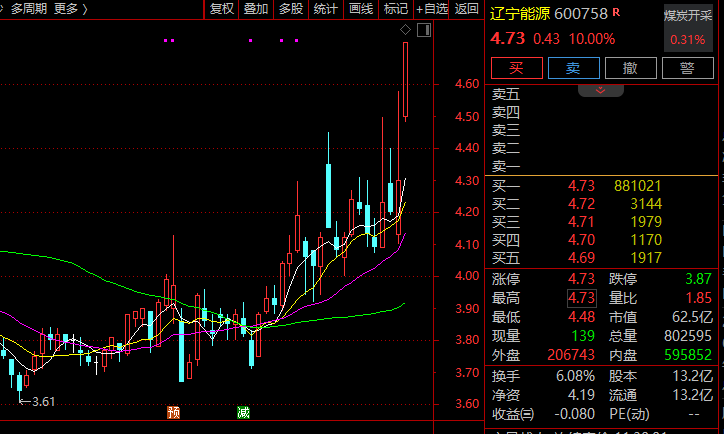Image resolution: width=724 pixels, height=434 pixels.
Task: Click the 撤 cancel order button
Action: pos(630,68)
